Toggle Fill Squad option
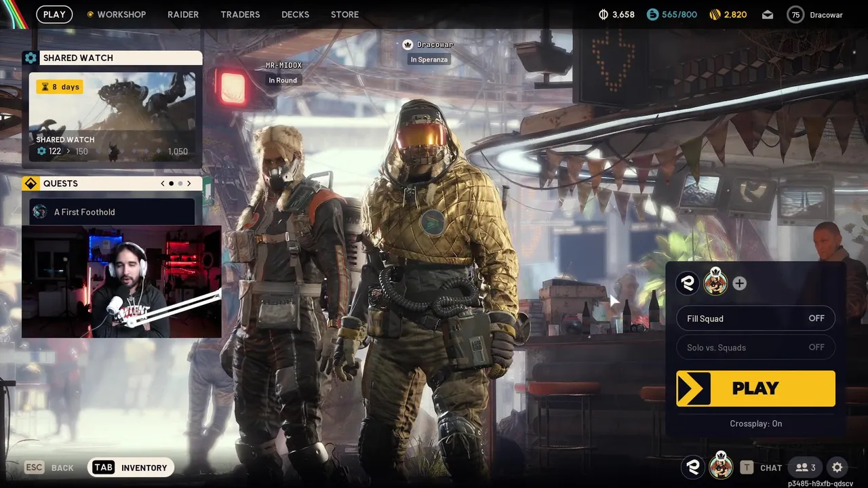 click(755, 319)
